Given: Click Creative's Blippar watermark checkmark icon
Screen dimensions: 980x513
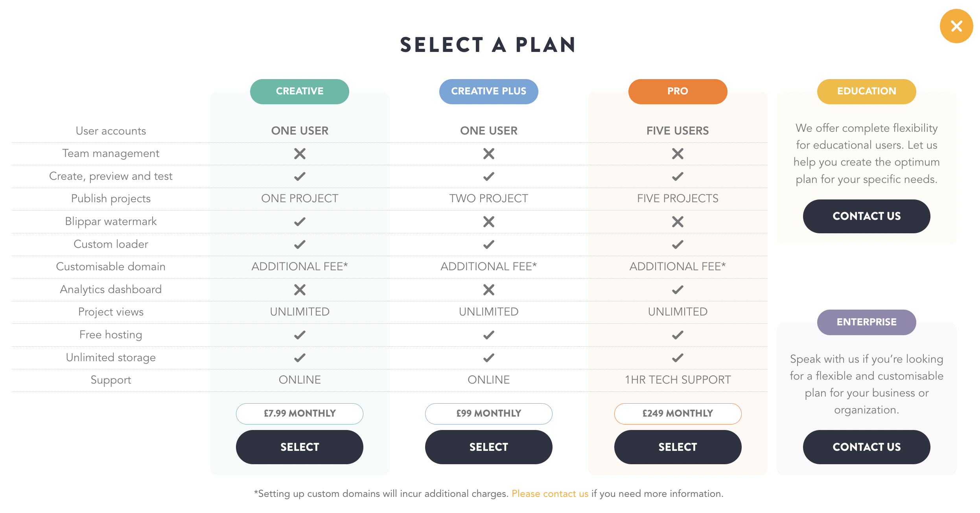Looking at the screenshot, I should click(300, 221).
